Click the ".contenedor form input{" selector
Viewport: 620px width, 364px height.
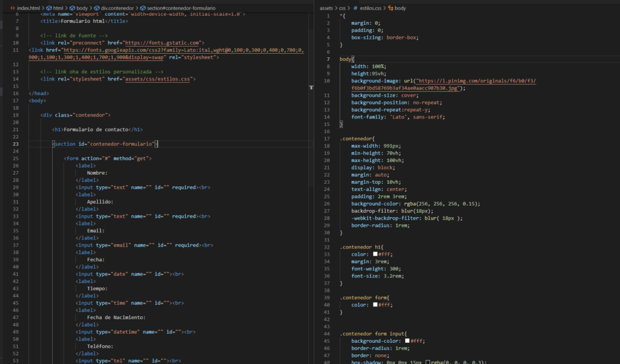(x=373, y=334)
